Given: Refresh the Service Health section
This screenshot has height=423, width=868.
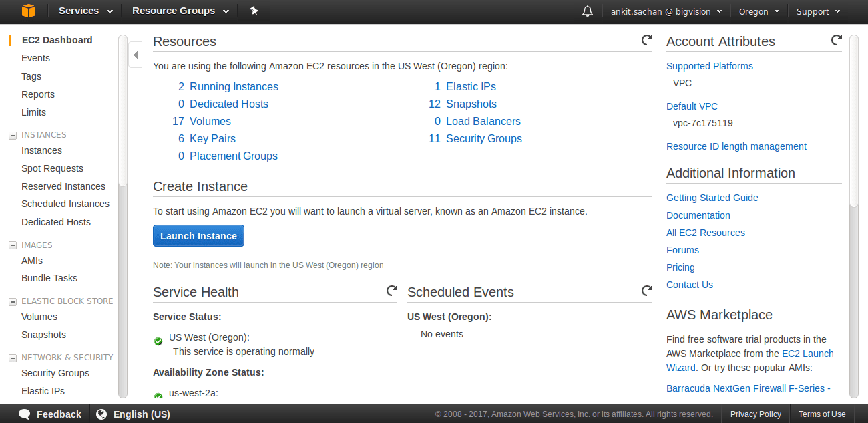Looking at the screenshot, I should [391, 291].
